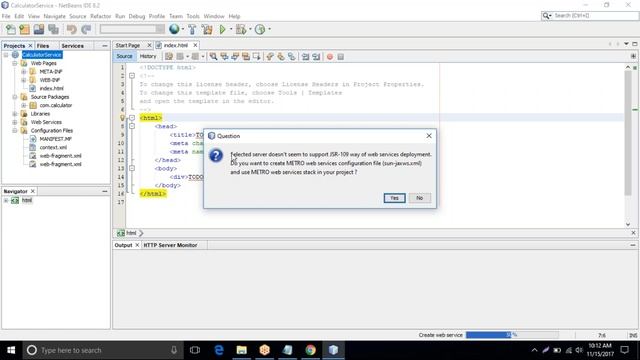Viewport: 640px width, 360px height.
Task: Expand the Libraries tree node
Action: [15, 114]
